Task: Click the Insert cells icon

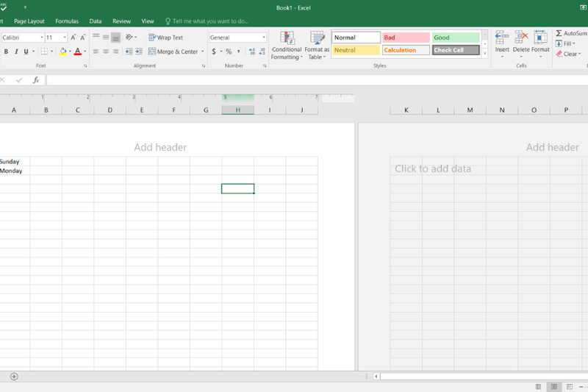Action: [x=502, y=38]
